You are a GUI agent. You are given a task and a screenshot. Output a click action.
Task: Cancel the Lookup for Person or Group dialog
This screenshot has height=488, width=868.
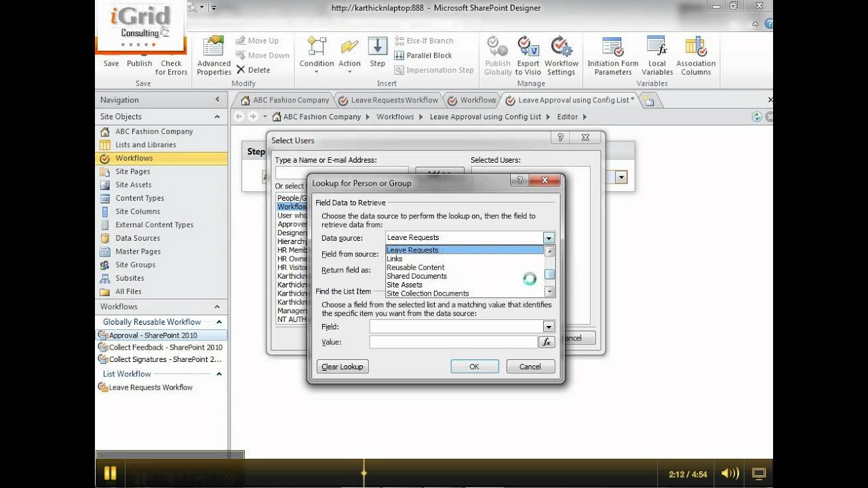pyautogui.click(x=530, y=367)
